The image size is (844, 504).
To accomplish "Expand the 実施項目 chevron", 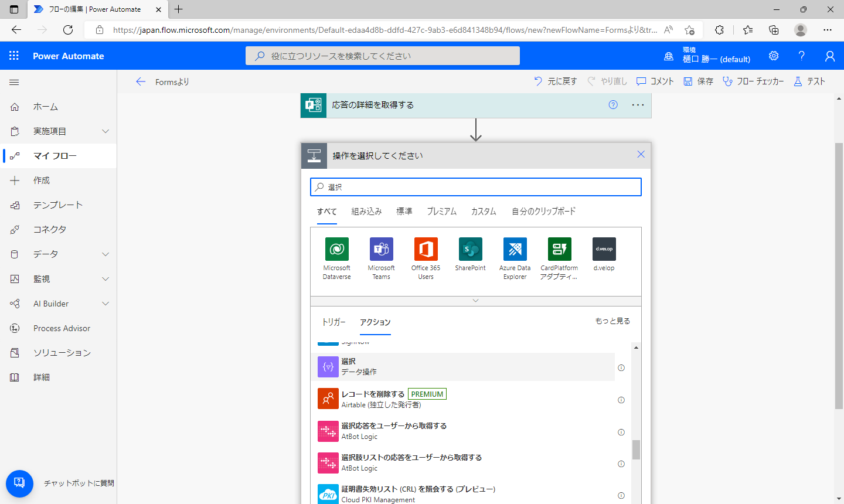I will (x=105, y=131).
